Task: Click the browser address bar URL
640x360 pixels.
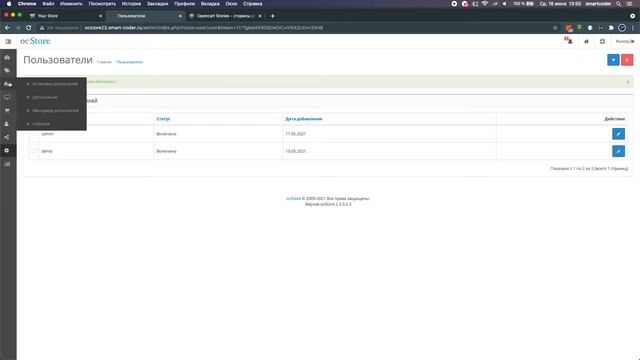Action: tap(204, 28)
